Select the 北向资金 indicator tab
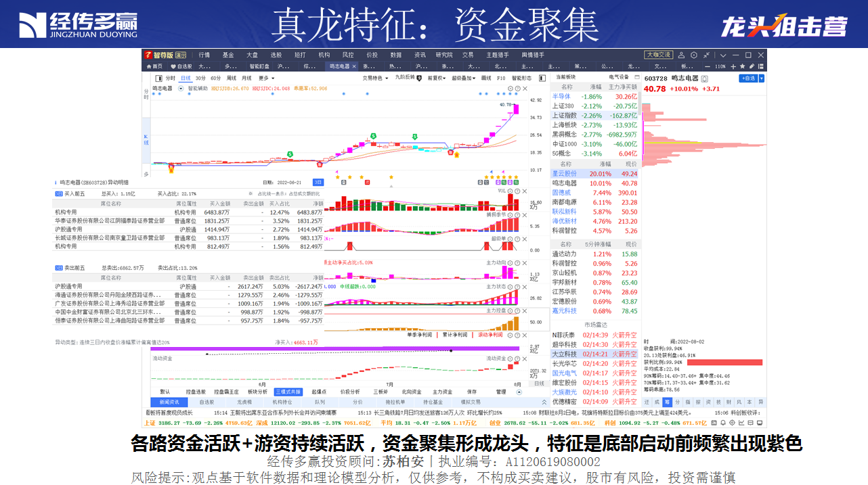This screenshot has height=485, width=868. [412, 392]
